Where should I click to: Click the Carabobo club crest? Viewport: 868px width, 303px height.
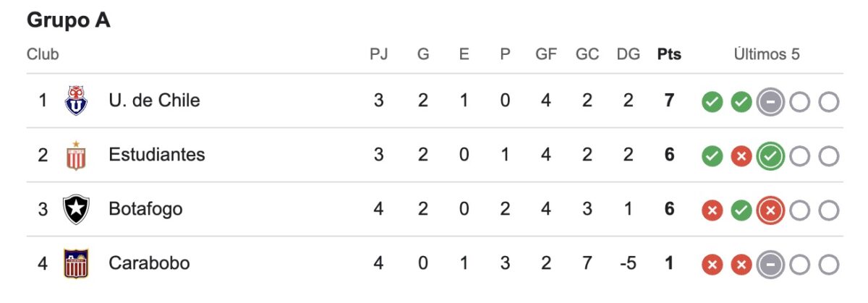76,263
